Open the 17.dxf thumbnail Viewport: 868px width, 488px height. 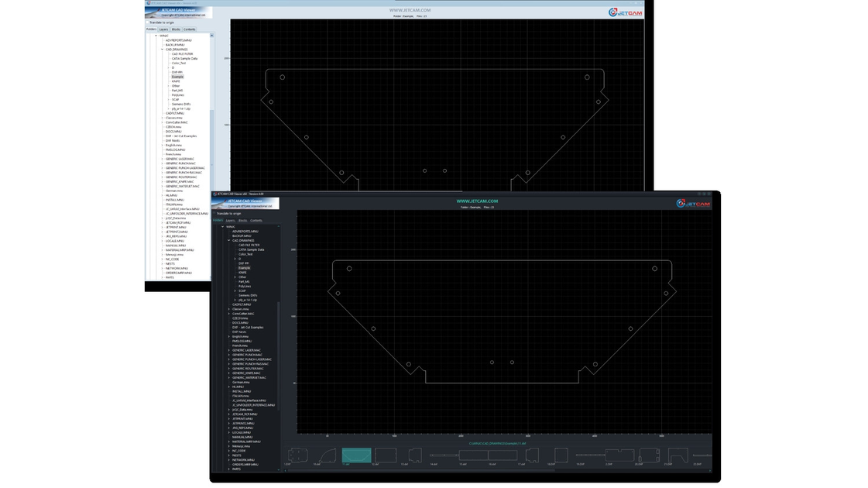pos(532,455)
